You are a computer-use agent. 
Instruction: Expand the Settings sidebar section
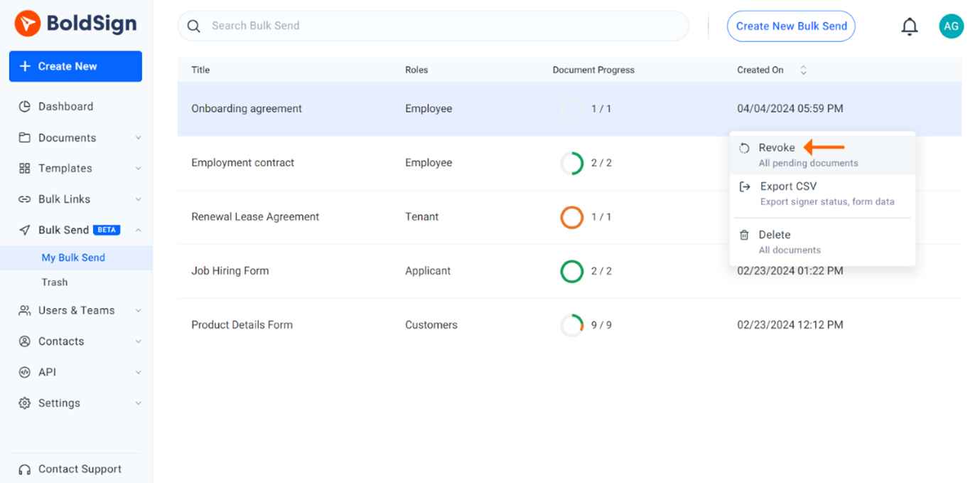[x=139, y=403]
